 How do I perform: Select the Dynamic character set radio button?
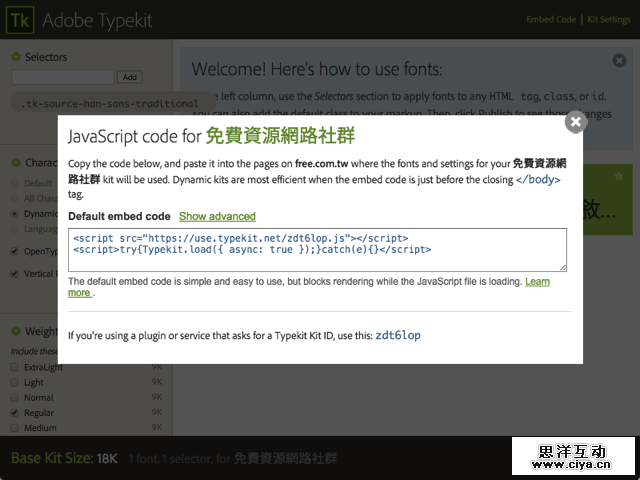[14, 213]
